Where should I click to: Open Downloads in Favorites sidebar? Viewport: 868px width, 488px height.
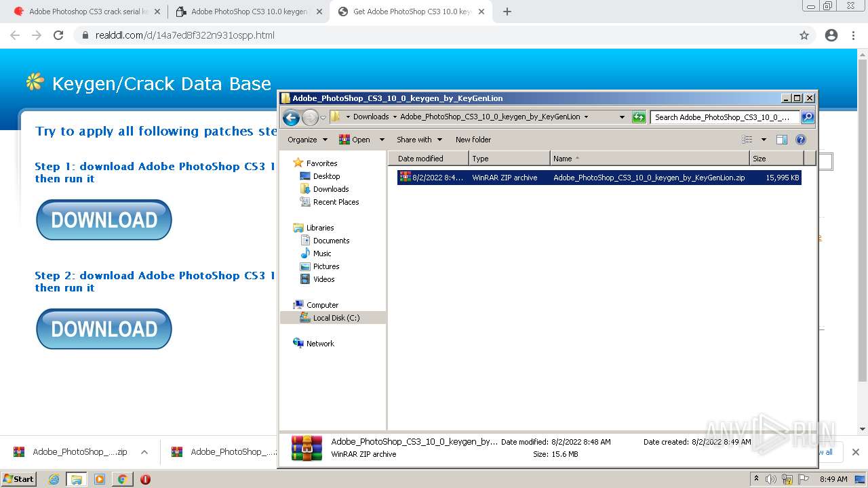click(x=330, y=189)
